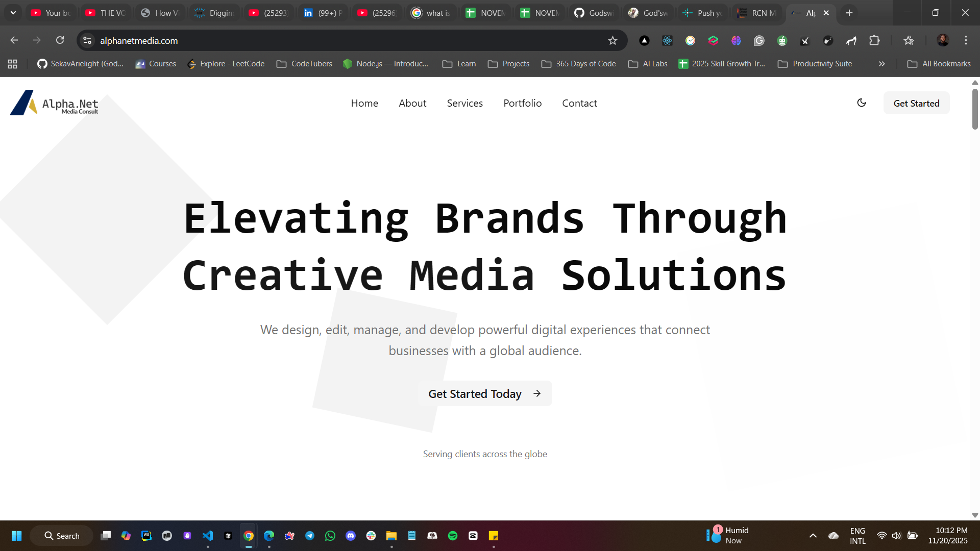Reload the alphanetmedia.com page
Screen dimensions: 980x551
60,40
